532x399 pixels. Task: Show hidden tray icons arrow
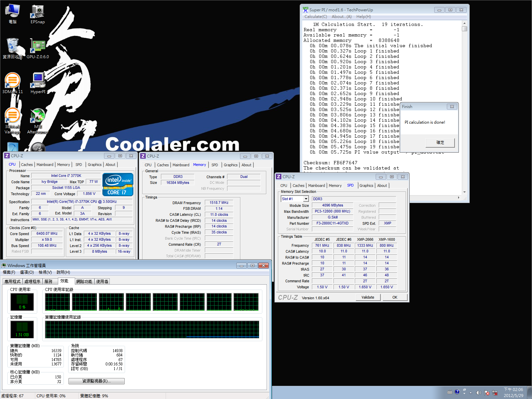[470, 393]
